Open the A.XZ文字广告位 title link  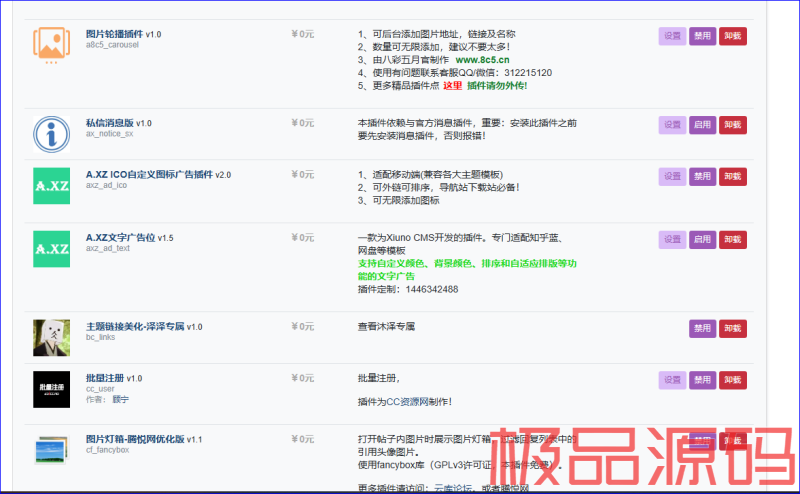tap(120, 238)
